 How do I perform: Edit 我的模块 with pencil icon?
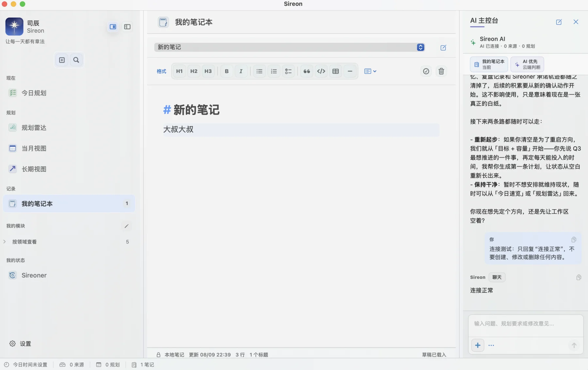tap(126, 226)
